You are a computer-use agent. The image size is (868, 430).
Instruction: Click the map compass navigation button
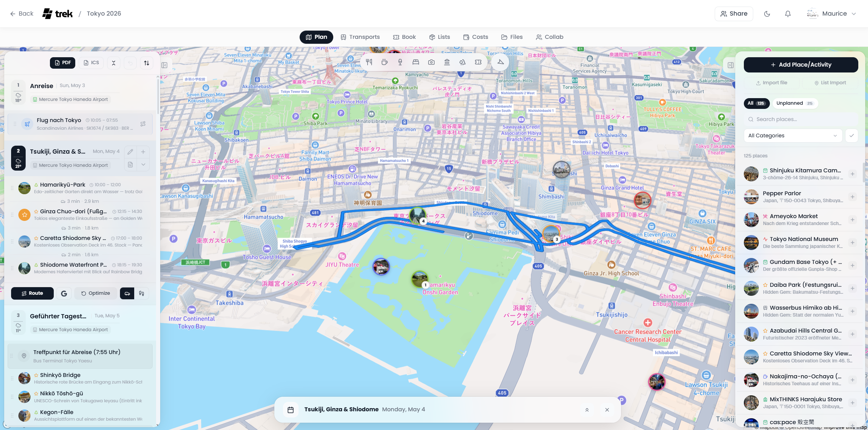pyautogui.click(x=500, y=62)
